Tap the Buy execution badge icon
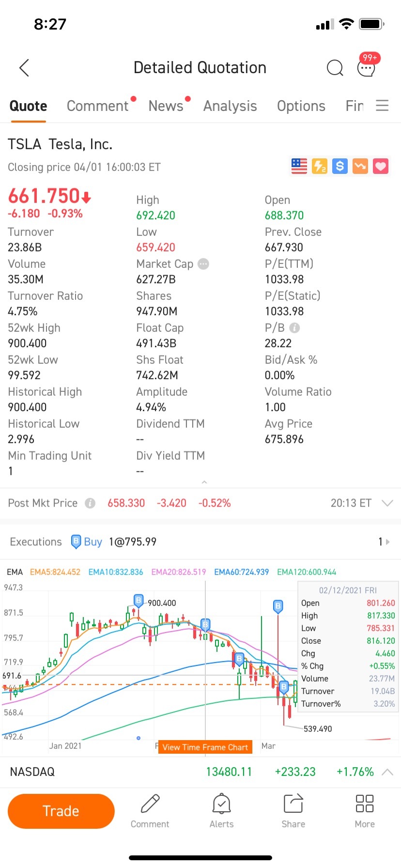Screen dimensions: 401x868 click(76, 542)
